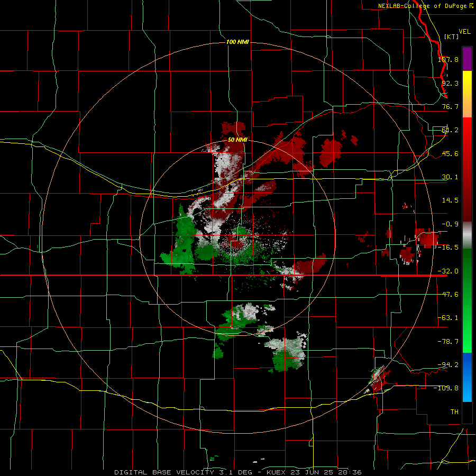Click the 14.5 legend value
Viewport: 476px width, 476px height.
[x=450, y=200]
